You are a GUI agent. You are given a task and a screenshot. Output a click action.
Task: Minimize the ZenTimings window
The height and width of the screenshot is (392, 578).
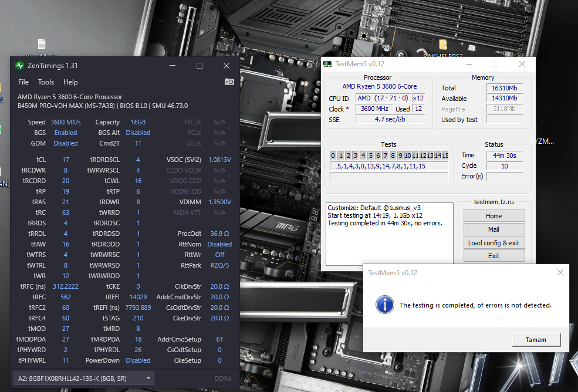point(172,66)
